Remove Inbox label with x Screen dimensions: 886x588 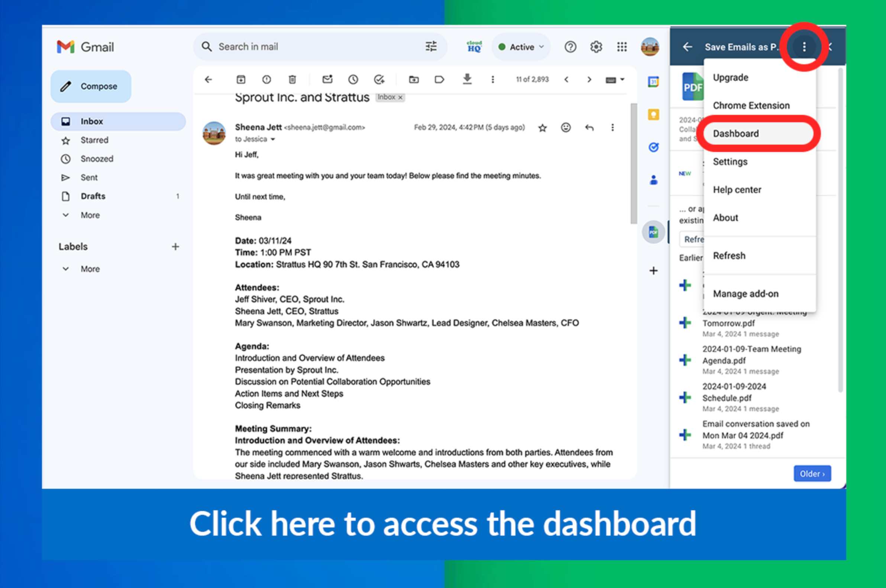400,97
